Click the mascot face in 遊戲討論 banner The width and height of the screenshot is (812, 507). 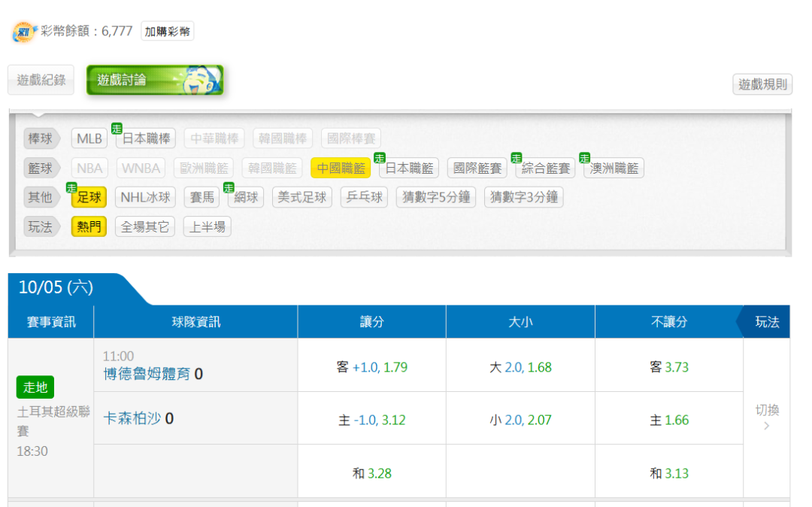click(x=198, y=80)
